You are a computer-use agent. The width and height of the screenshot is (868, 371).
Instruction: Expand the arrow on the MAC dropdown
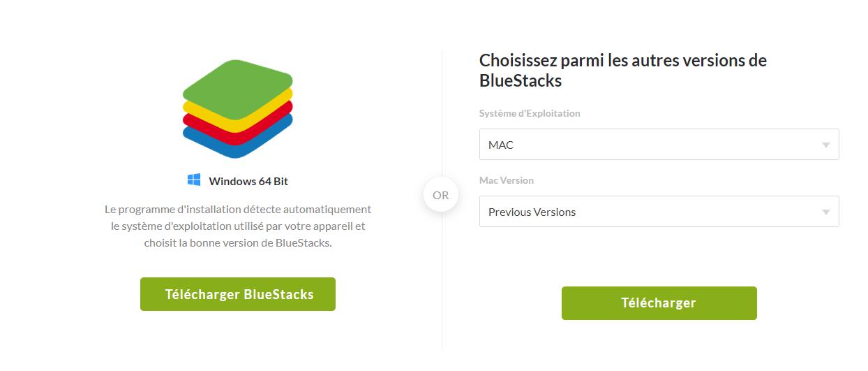coord(826,145)
